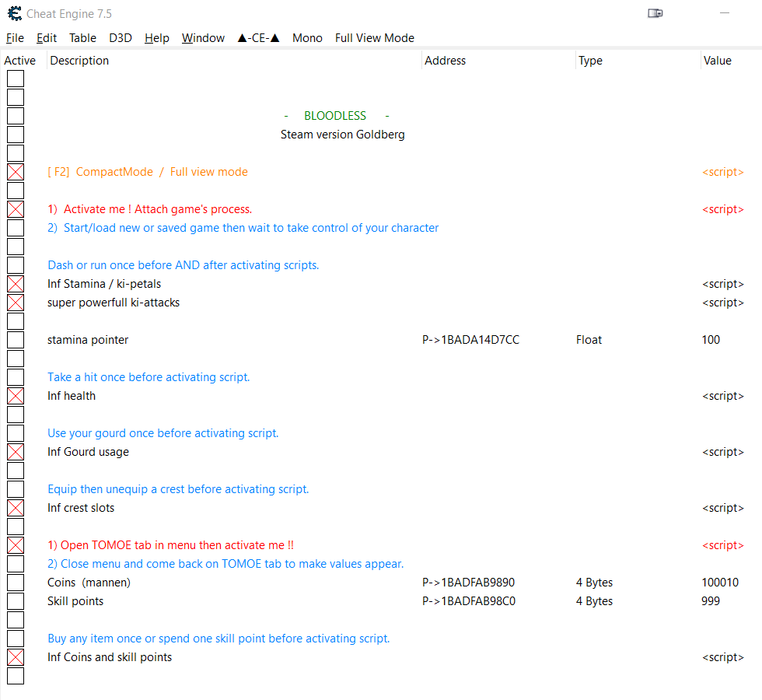Select the Coins (mannen) value 100010
This screenshot has height=700, width=762.
point(720,583)
